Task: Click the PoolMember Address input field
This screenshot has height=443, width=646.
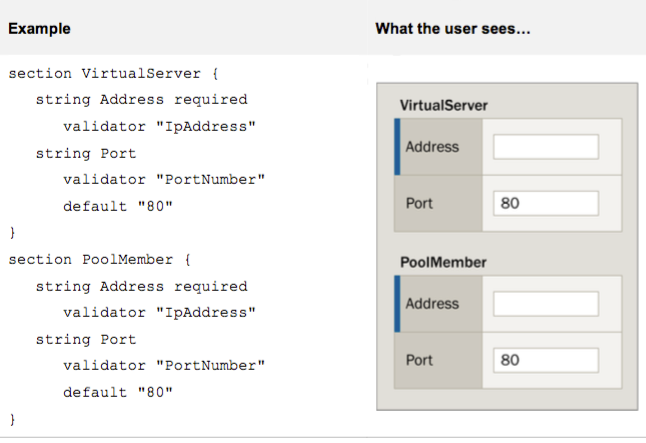Action: click(545, 304)
